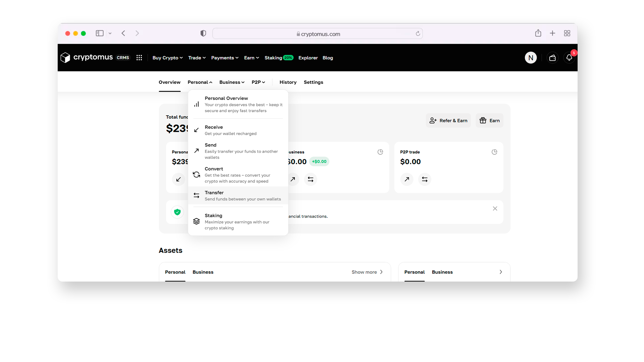Go forward with Safari forward arrow
Screen dimensions: 644x362
137,33
